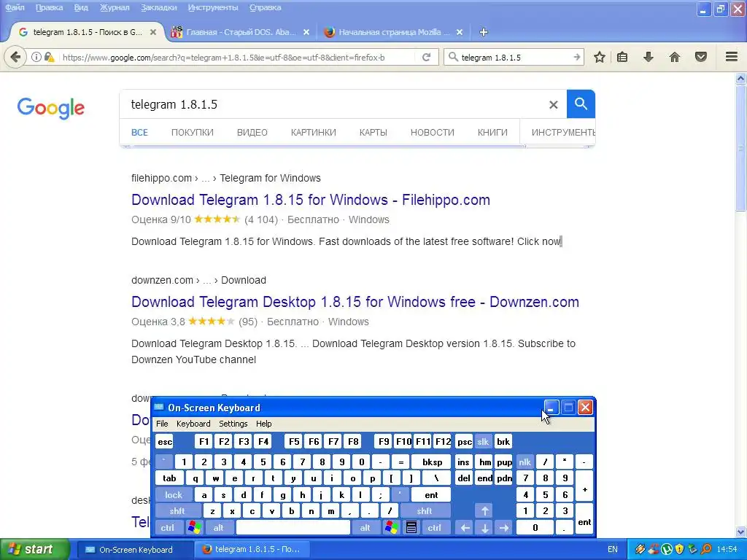
Task: Click the Pocket icon in toolbar
Action: pos(701,57)
